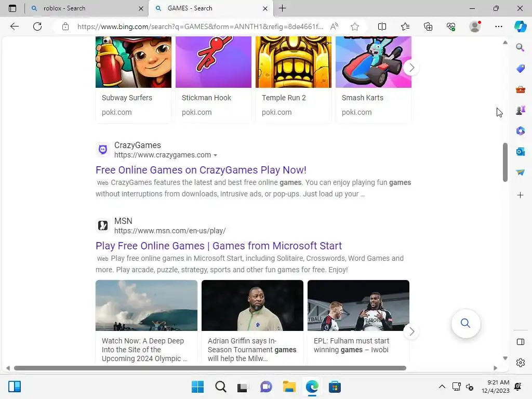Click the MSN site name
Viewport: 532px width, 399px height.
coord(123,221)
